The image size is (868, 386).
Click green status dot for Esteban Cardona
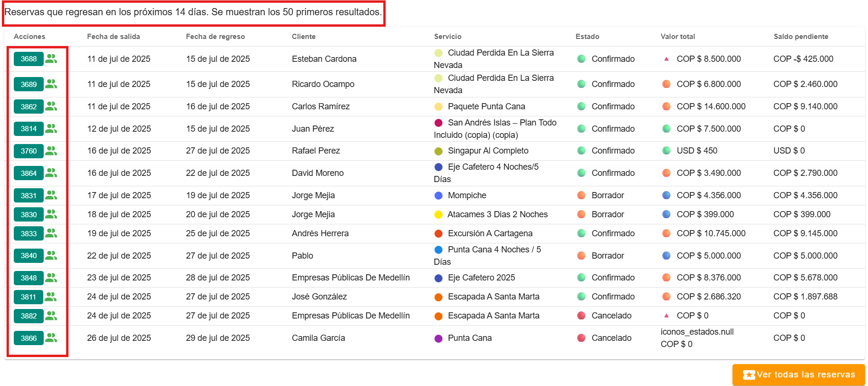tap(581, 59)
